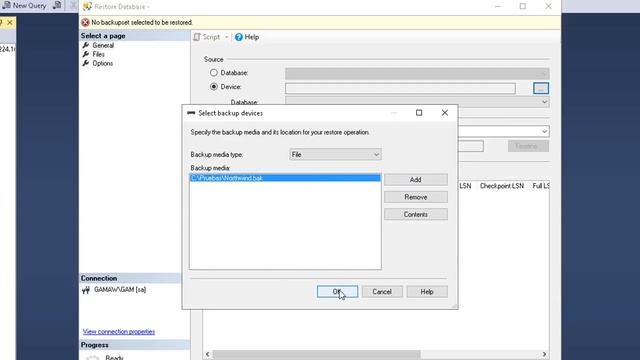Click the red error icon in warning bar
The width and height of the screenshot is (640, 360).
85,22
